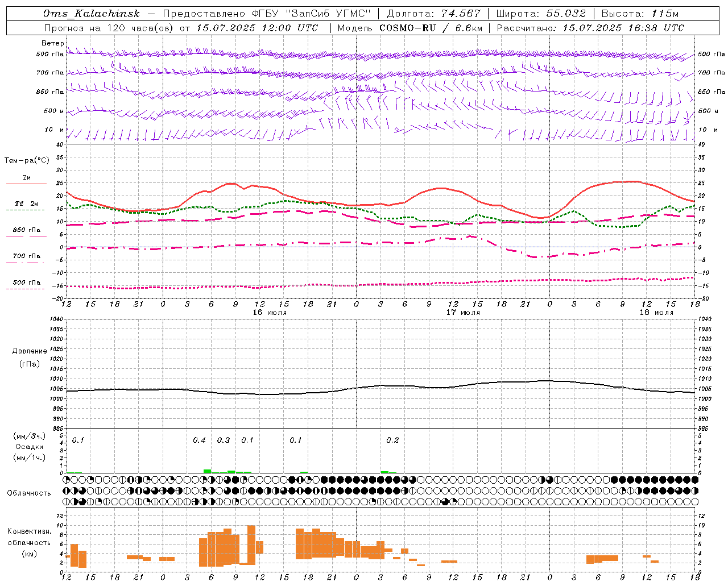The height and width of the screenshot is (582, 728).
Task: Click the Давление panel label
Action: point(30,351)
